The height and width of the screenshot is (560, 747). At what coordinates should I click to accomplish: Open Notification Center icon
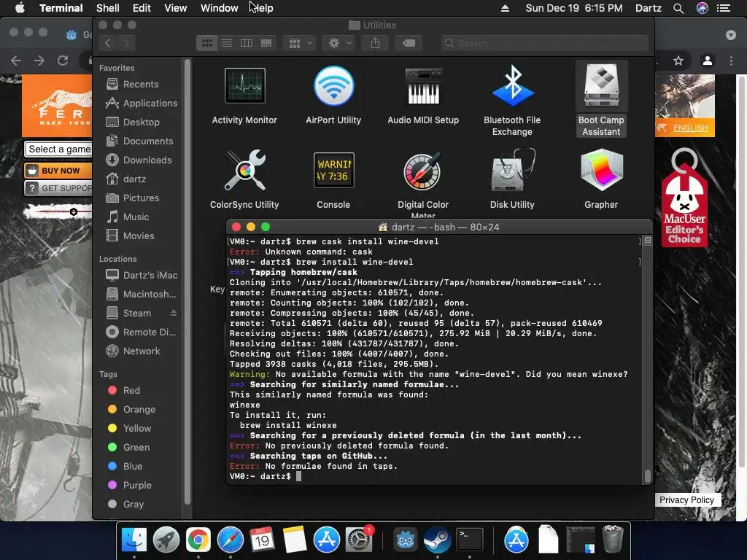[x=724, y=8]
